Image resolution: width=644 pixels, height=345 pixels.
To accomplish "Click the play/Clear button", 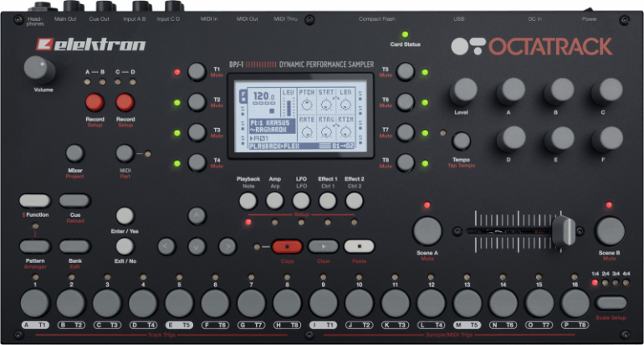I will point(323,247).
